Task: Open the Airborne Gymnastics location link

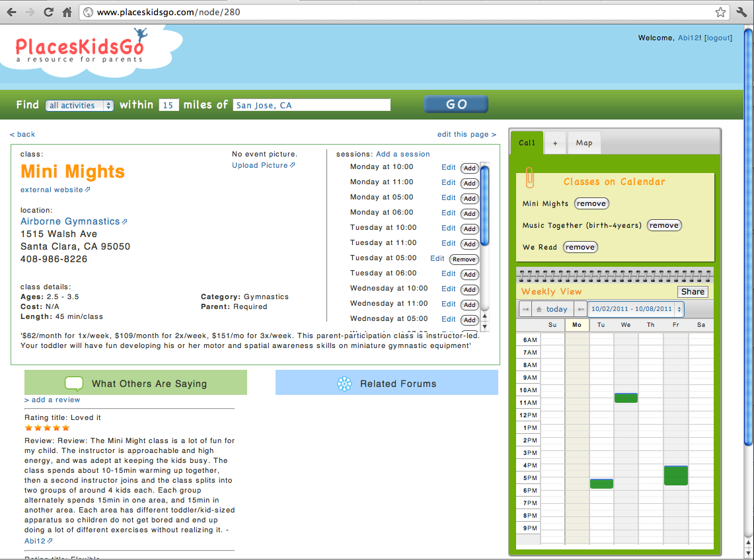Action: pyautogui.click(x=73, y=222)
